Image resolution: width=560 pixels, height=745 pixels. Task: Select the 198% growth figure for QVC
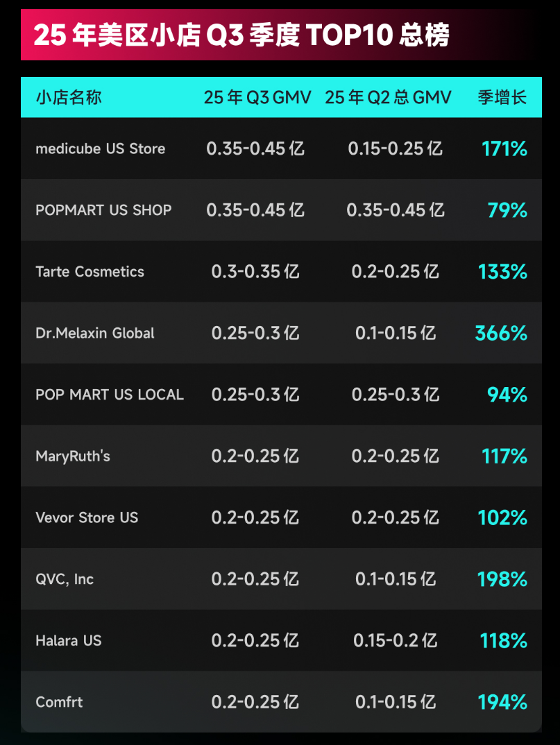(502, 579)
